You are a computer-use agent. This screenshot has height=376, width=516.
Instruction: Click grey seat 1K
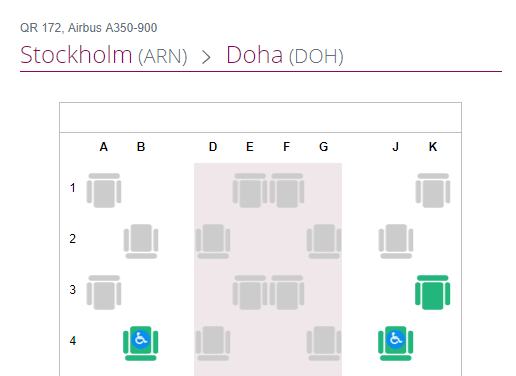433,190
